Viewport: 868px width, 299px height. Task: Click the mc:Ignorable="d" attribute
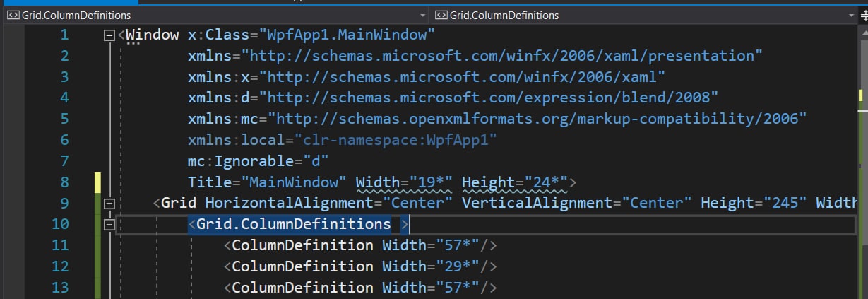[258, 161]
